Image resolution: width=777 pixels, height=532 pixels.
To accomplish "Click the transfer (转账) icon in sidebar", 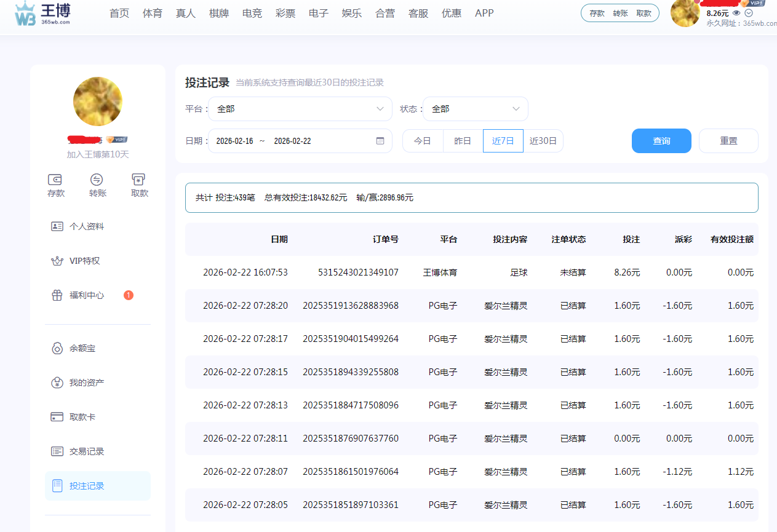I will coord(97,180).
